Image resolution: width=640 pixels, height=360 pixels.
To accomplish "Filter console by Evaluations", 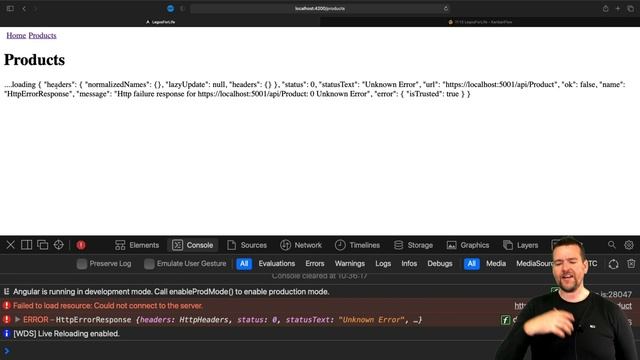I will tap(277, 264).
